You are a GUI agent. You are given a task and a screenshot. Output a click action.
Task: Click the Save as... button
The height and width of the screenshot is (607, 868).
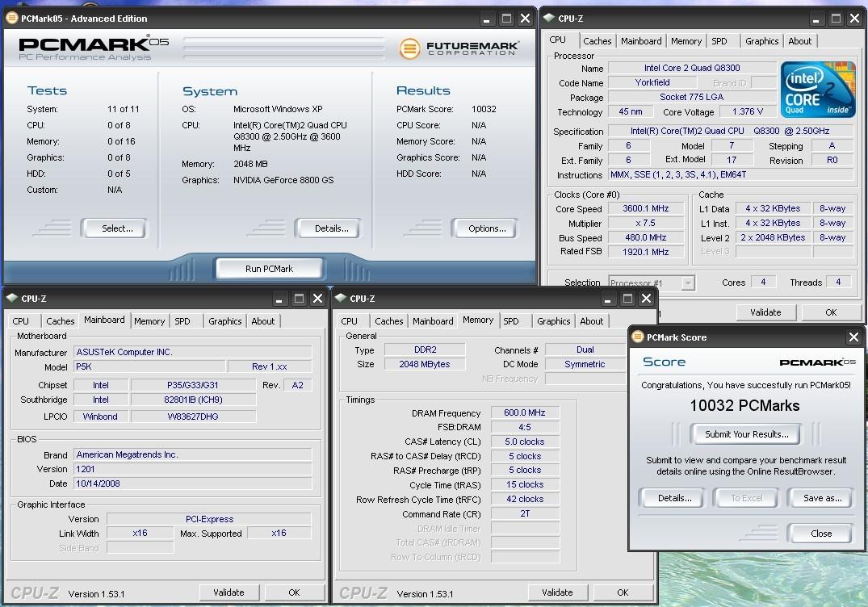[x=822, y=498]
